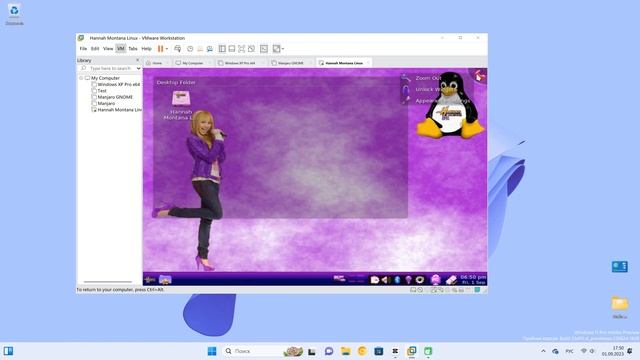640x360 pixels.
Task: Open the guest application launcher menu icon
Action: pos(150,280)
